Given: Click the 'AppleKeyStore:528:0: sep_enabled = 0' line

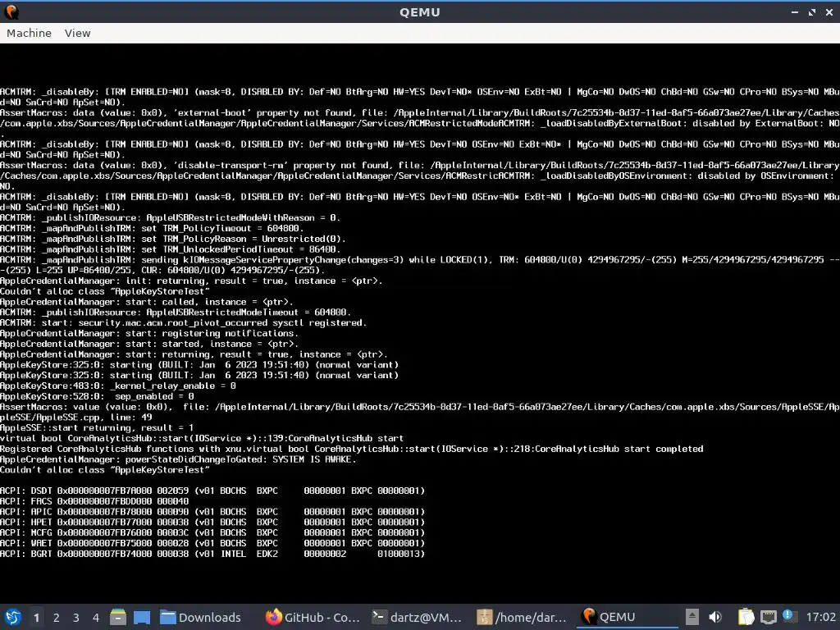Looking at the screenshot, I should pyautogui.click(x=97, y=396).
